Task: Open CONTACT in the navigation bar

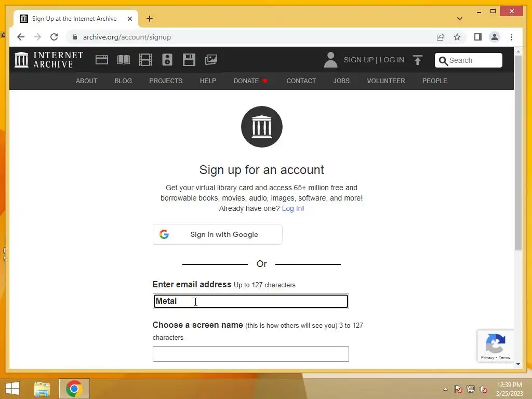Action: [x=301, y=81]
